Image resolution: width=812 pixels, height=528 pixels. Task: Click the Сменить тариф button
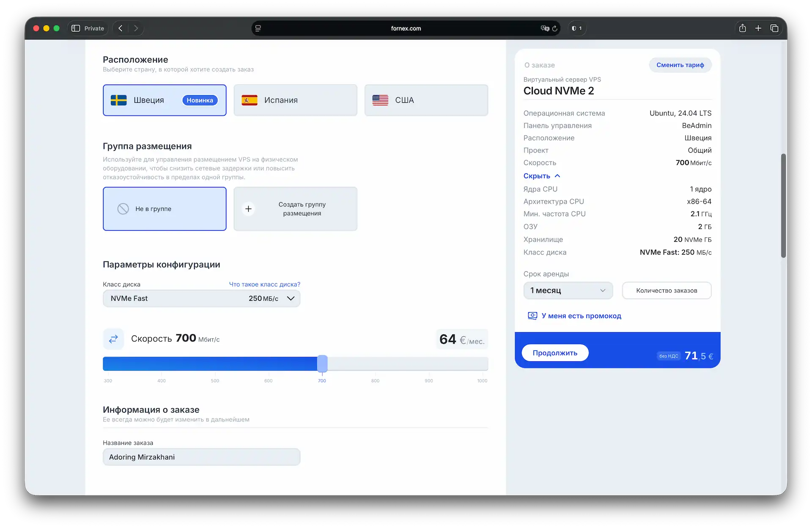click(x=680, y=65)
